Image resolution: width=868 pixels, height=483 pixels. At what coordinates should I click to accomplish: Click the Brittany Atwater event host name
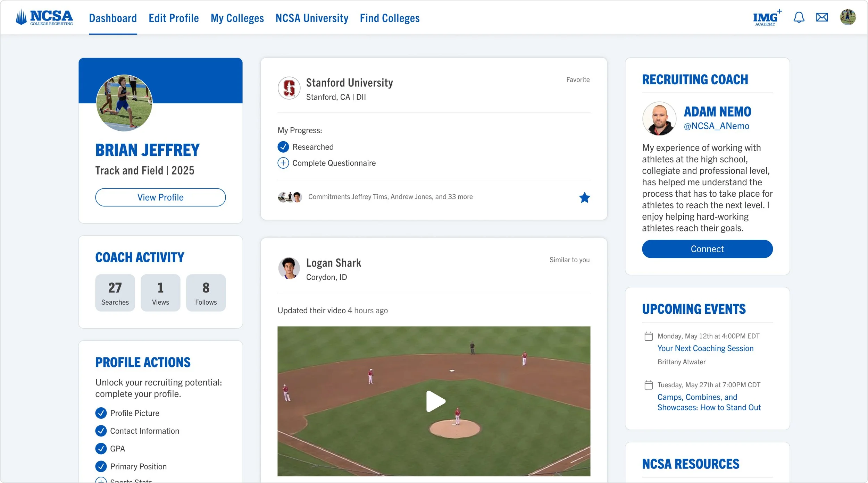(x=682, y=362)
